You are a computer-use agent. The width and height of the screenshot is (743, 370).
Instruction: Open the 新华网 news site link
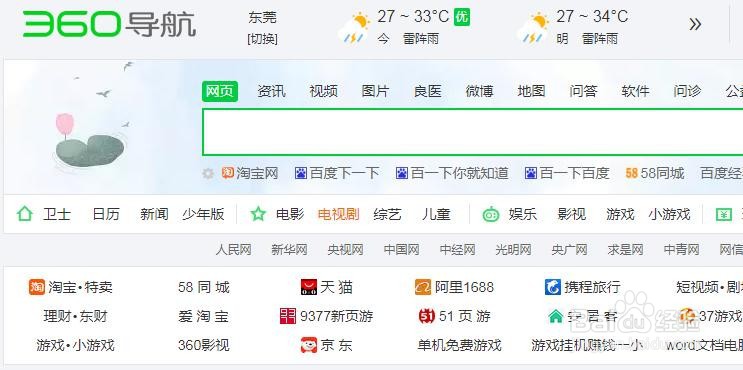click(x=289, y=249)
